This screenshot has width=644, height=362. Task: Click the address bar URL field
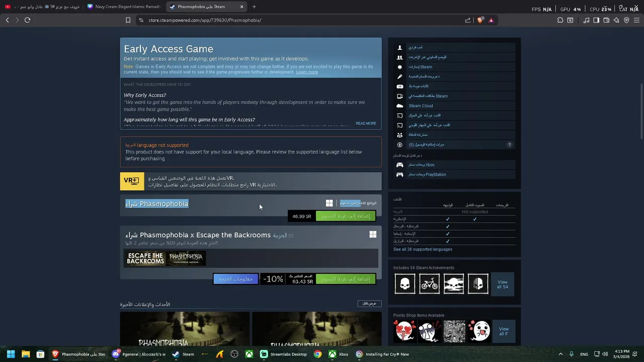coord(302,20)
